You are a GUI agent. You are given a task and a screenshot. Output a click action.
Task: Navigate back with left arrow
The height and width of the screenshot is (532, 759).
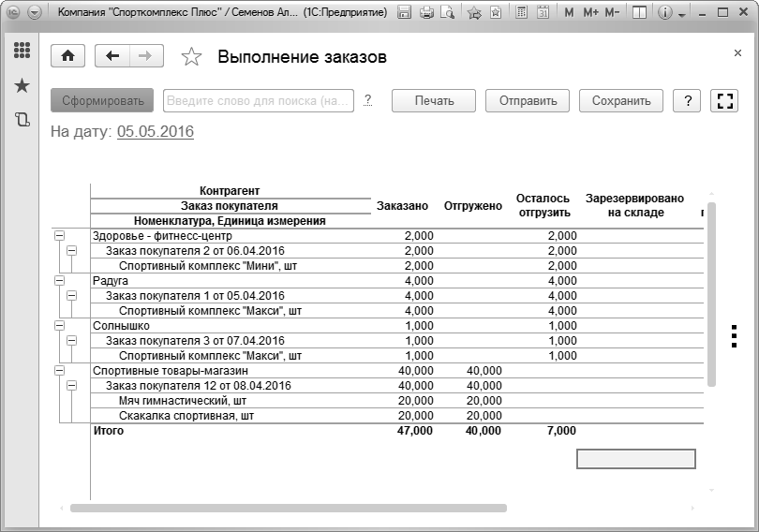(112, 56)
